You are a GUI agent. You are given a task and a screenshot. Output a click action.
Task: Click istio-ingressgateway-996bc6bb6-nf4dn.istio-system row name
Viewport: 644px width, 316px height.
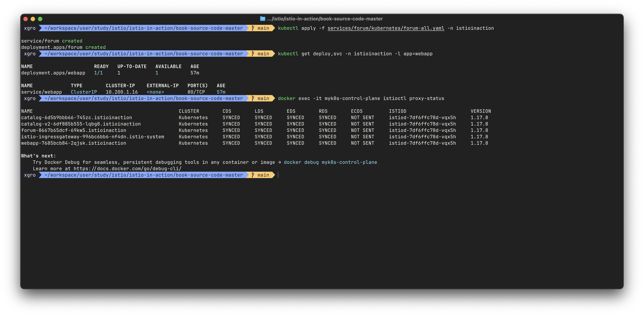pyautogui.click(x=93, y=137)
